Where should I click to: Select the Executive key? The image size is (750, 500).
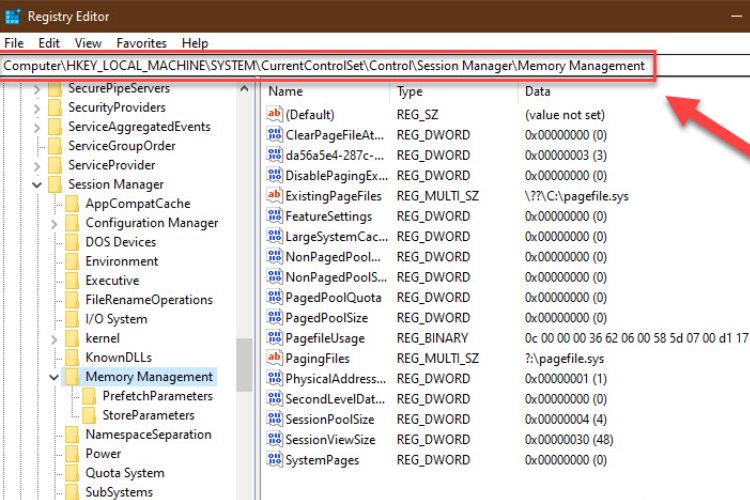coord(112,280)
